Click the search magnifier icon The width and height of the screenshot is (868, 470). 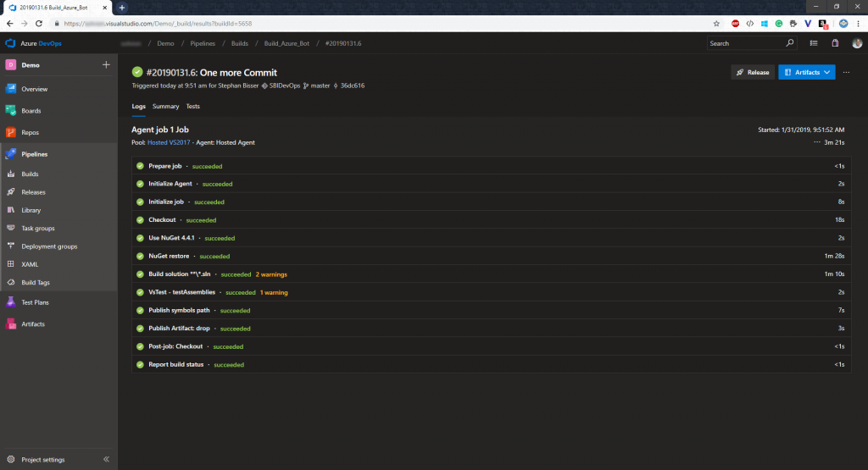pyautogui.click(x=789, y=43)
